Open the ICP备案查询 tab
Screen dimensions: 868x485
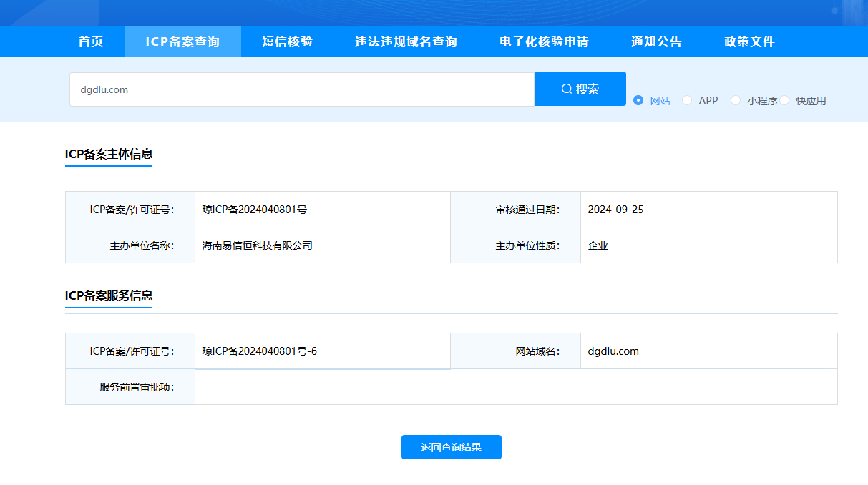183,41
